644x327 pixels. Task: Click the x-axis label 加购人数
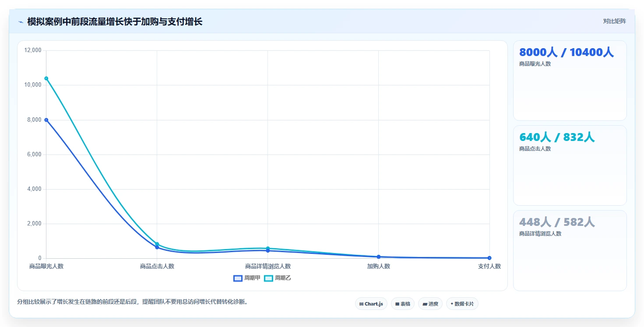[379, 266]
